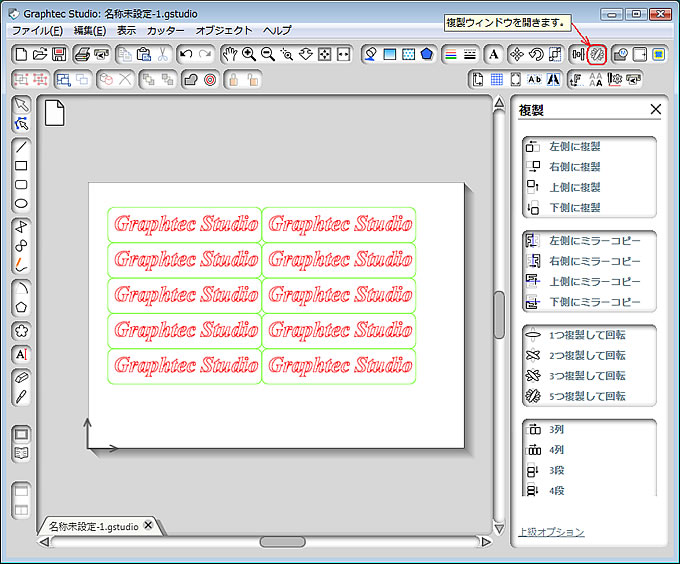Image resolution: width=680 pixels, height=564 pixels.
Task: Open the カッター menu
Action: point(165,31)
